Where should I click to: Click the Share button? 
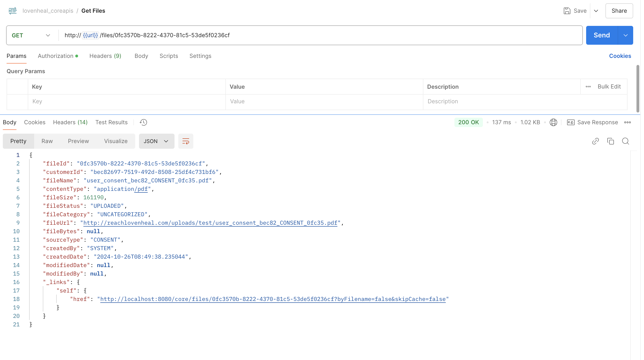pos(619,11)
